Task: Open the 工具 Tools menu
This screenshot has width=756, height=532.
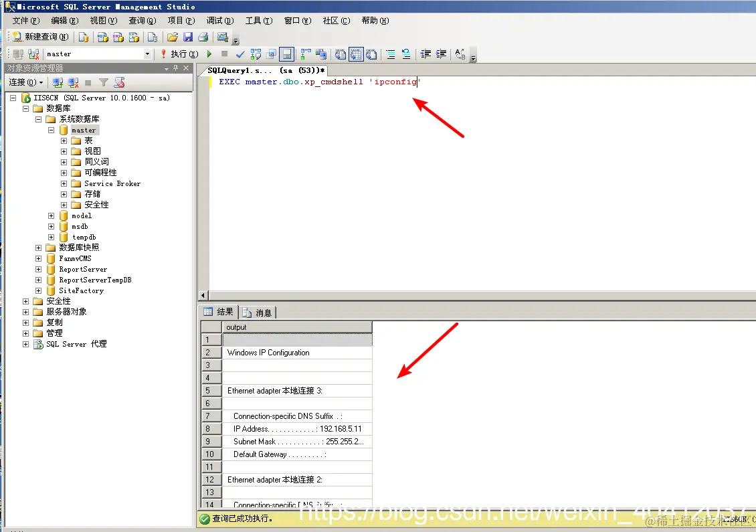Action: coord(259,21)
